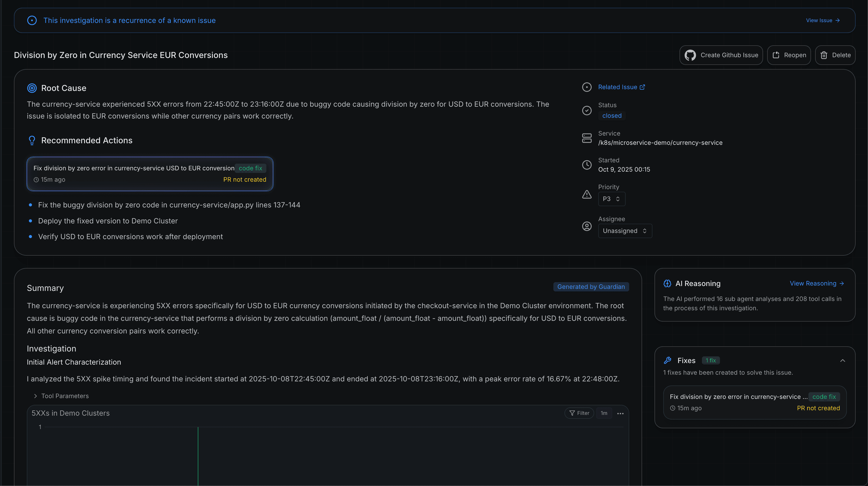Click the View Issue link in banner
The image size is (868, 486).
click(x=823, y=21)
